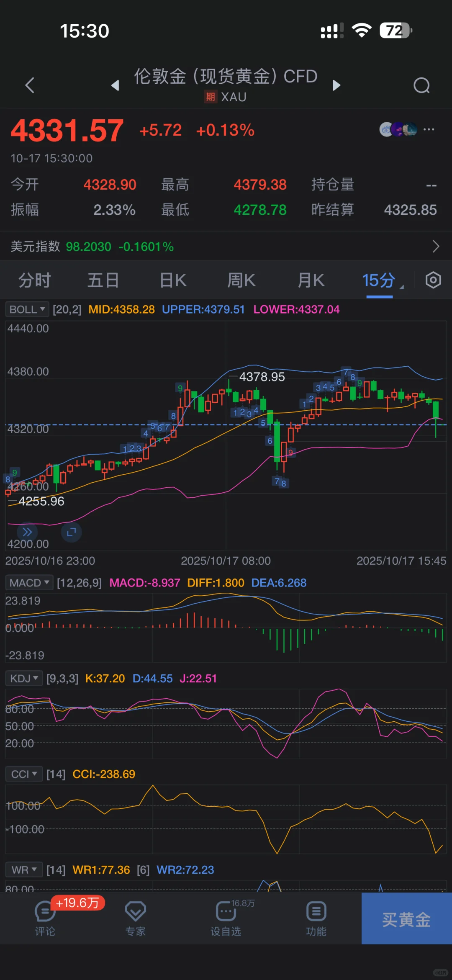The height and width of the screenshot is (980, 452).
Task: Tap the 最高 4379.38 value
Action: coord(260,185)
